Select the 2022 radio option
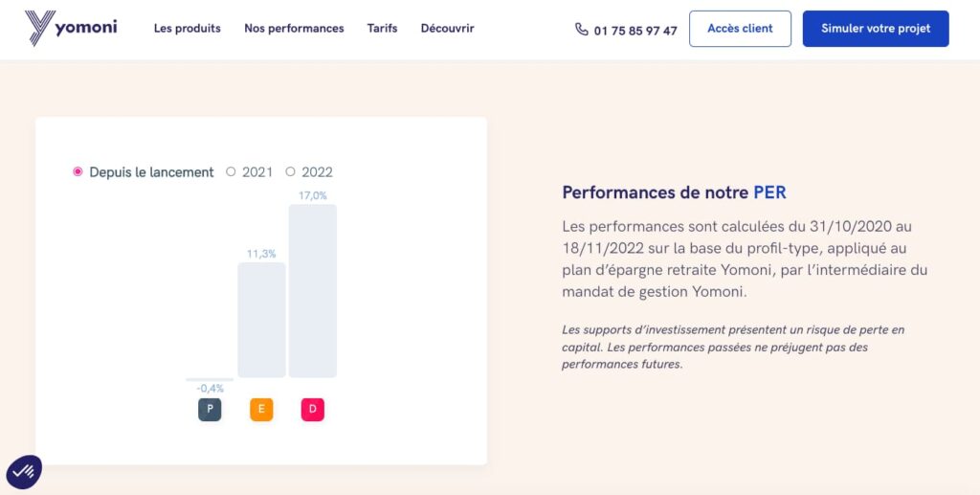Viewport: 980px width, 495px height. (x=291, y=172)
